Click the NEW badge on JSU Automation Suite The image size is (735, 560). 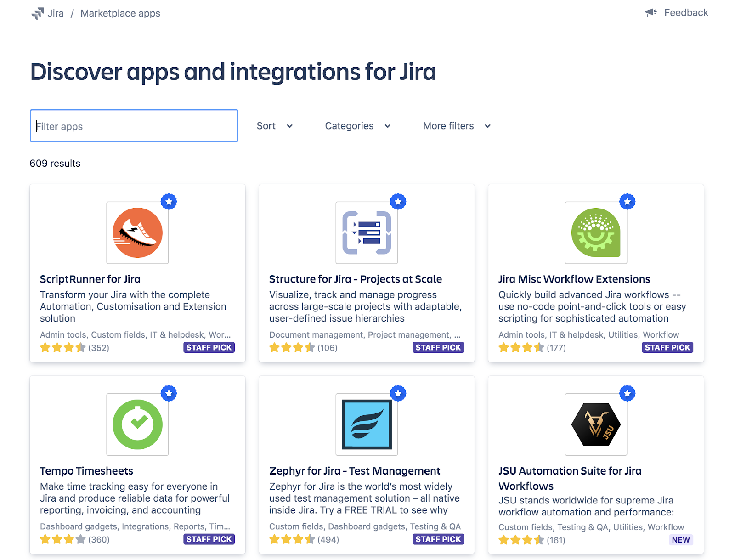point(681,540)
